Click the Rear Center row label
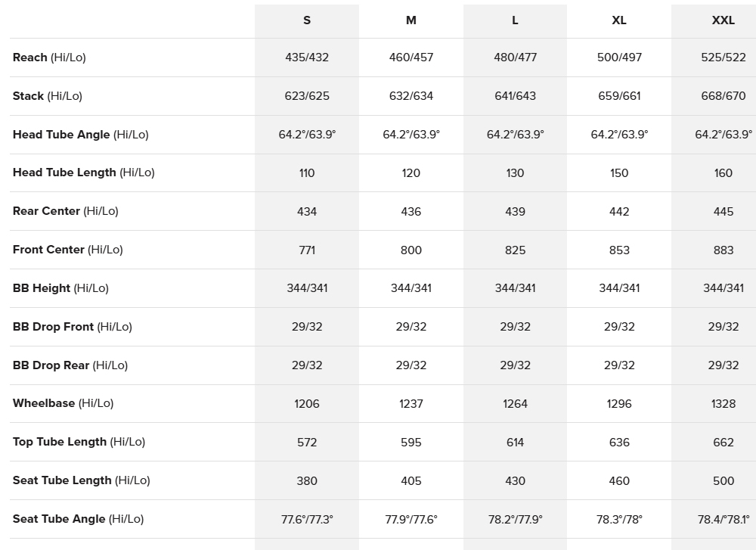This screenshot has width=756, height=550. [x=65, y=211]
